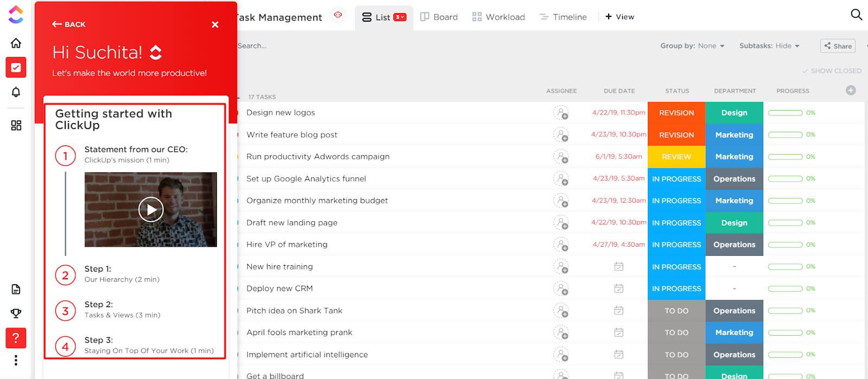Go back from onboarding panel
This screenshot has height=379, width=868.
click(69, 24)
